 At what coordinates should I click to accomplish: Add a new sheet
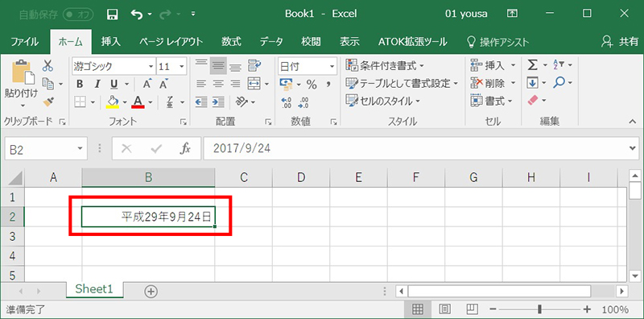click(x=151, y=292)
